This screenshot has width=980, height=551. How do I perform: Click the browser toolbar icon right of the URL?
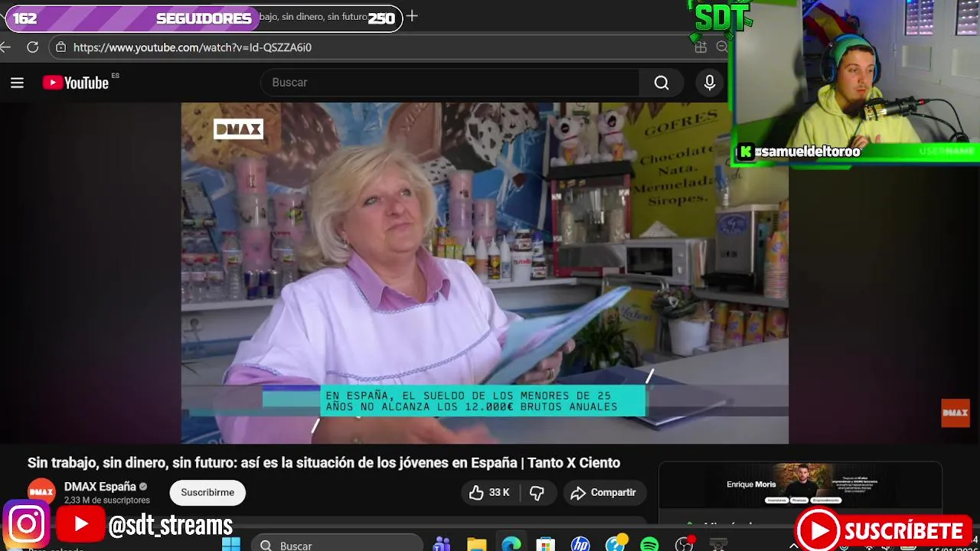(x=701, y=47)
